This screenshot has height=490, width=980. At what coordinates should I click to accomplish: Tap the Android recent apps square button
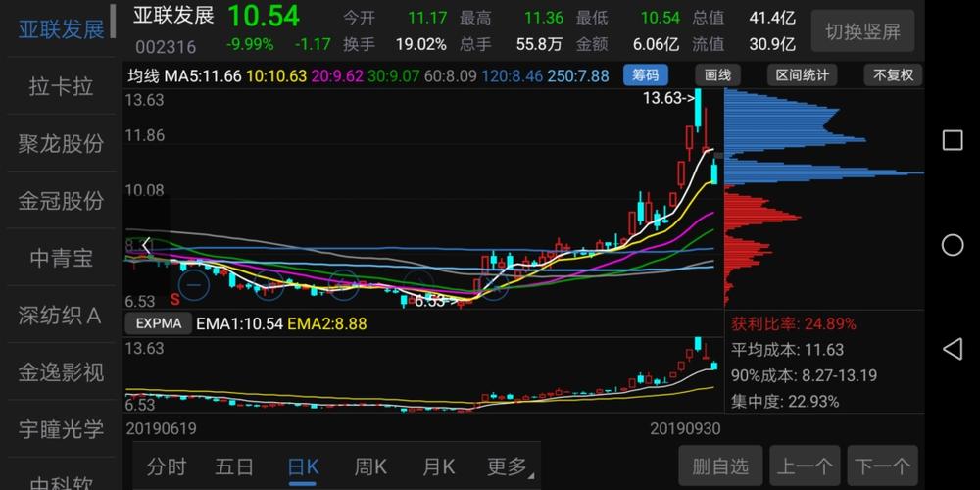pyautogui.click(x=952, y=140)
